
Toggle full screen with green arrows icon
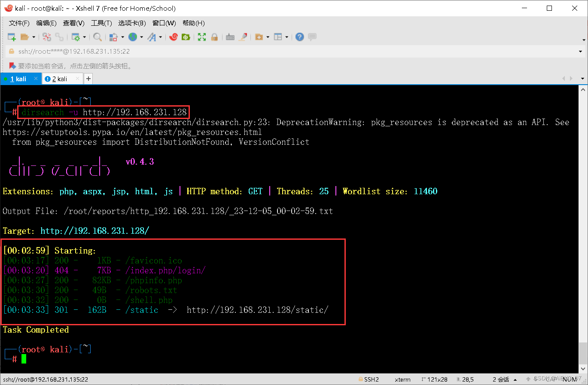click(202, 37)
